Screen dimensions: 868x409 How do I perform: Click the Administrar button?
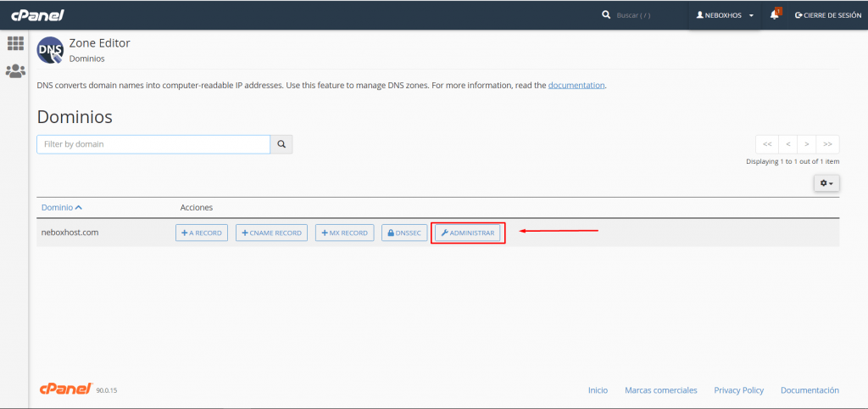(x=467, y=233)
